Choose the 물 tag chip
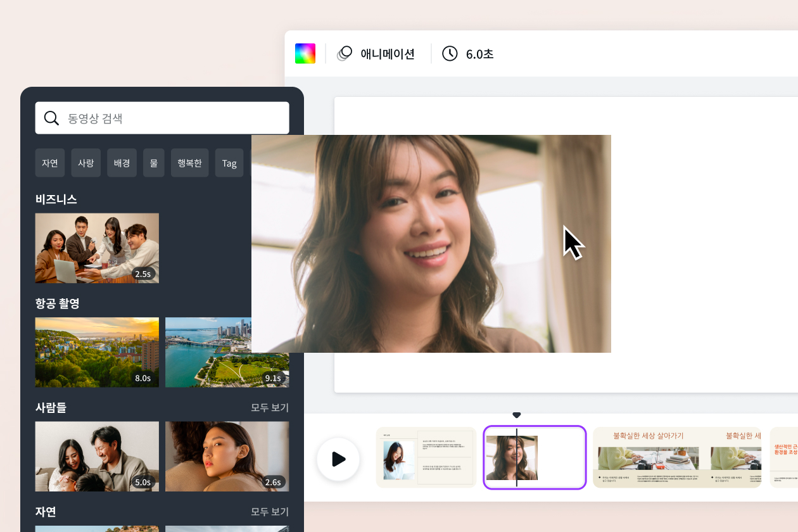The width and height of the screenshot is (798, 532). click(154, 163)
